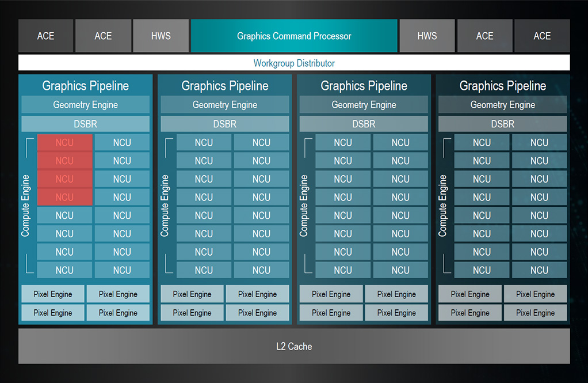The width and height of the screenshot is (588, 383).
Task: Select bottom-left Pixel Engine in second pipeline
Action: click(x=192, y=312)
